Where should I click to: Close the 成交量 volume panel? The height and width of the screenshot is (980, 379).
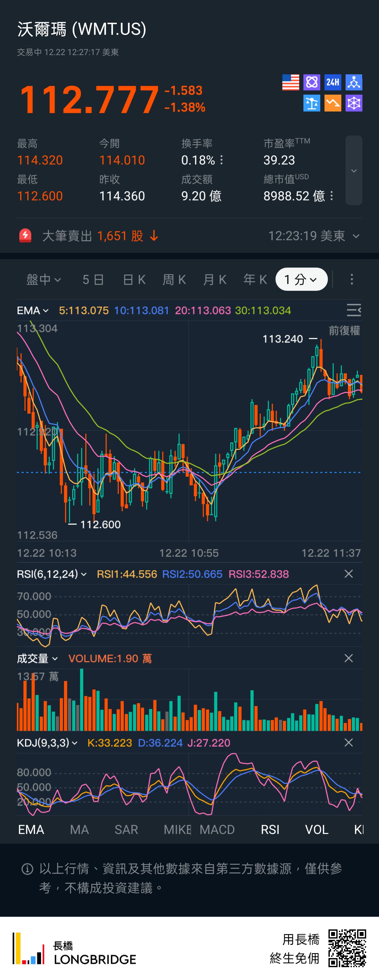[348, 658]
